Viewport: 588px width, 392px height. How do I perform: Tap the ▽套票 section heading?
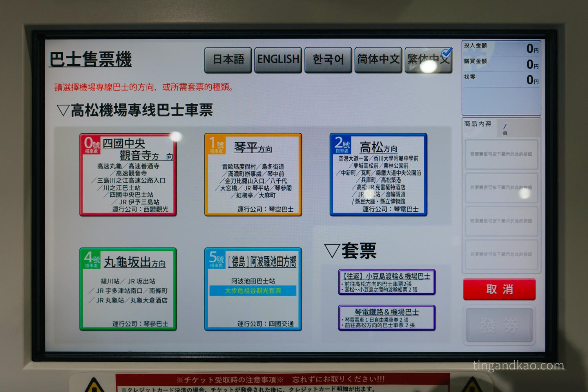click(x=350, y=251)
